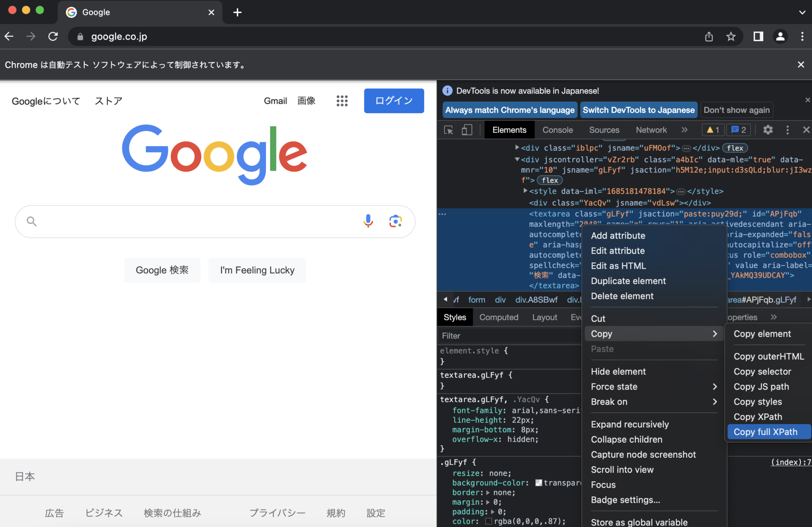Toggle the flex badge on the iblpc div

click(735, 148)
